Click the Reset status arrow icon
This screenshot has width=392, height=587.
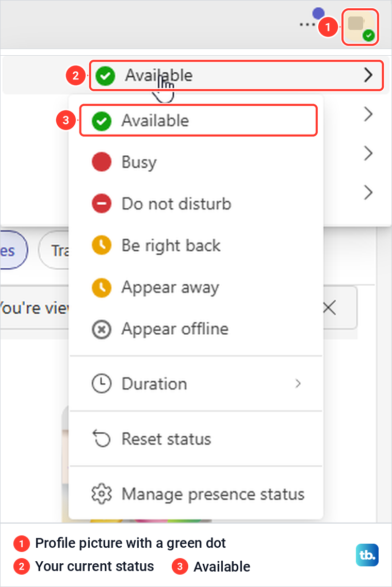(102, 438)
